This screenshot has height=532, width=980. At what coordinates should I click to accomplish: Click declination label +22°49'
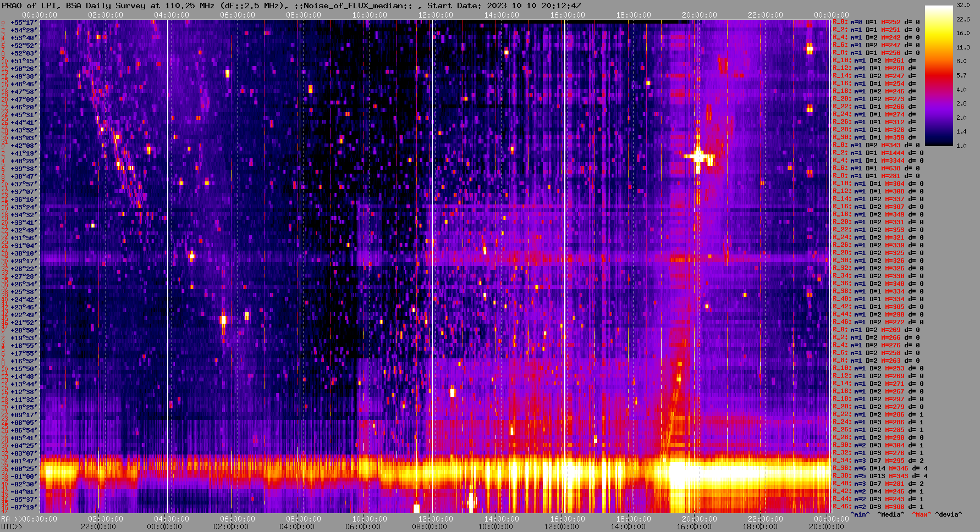24,315
